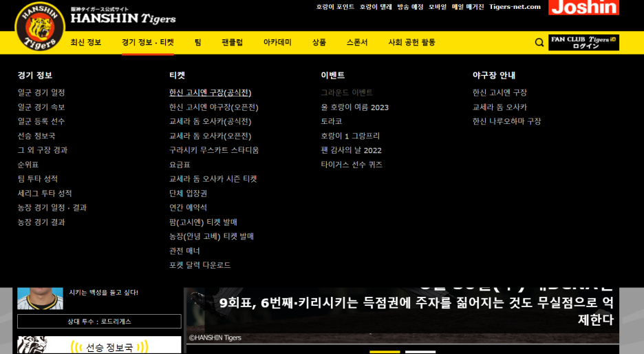
Task: Open the 스폰서 menu
Action: pyautogui.click(x=357, y=42)
